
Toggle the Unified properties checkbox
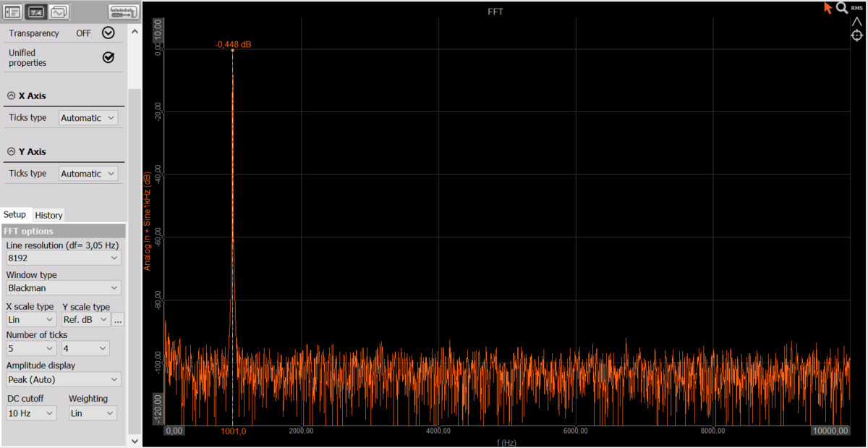[109, 58]
